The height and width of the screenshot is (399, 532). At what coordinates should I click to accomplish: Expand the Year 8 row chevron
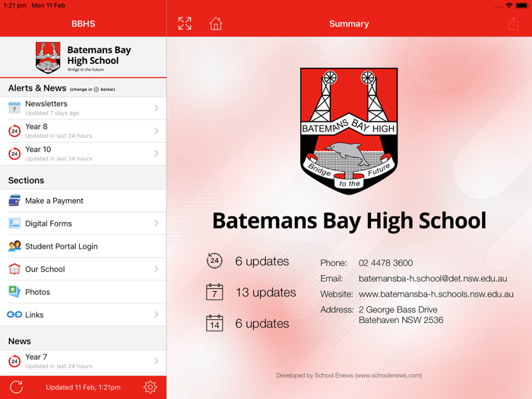tap(156, 131)
